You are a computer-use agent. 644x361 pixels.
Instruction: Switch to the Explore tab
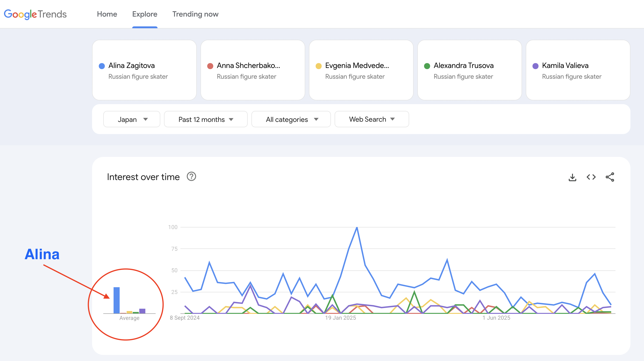145,14
